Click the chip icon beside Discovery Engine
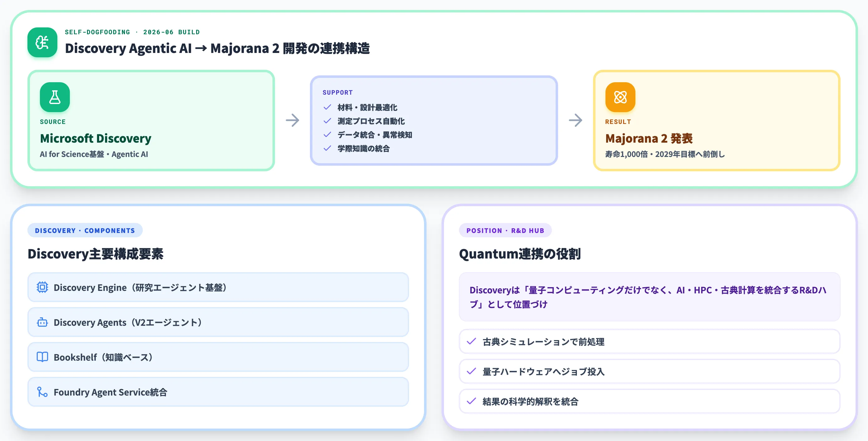 coord(42,287)
